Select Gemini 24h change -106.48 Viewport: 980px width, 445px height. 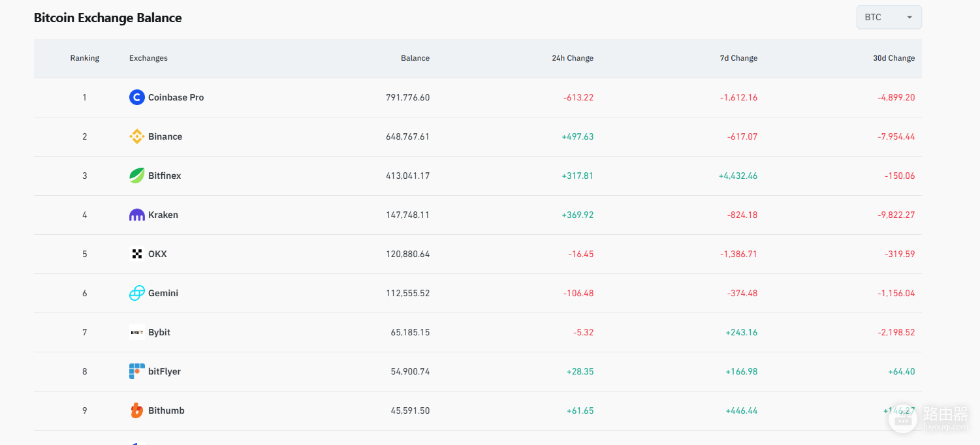[578, 293]
